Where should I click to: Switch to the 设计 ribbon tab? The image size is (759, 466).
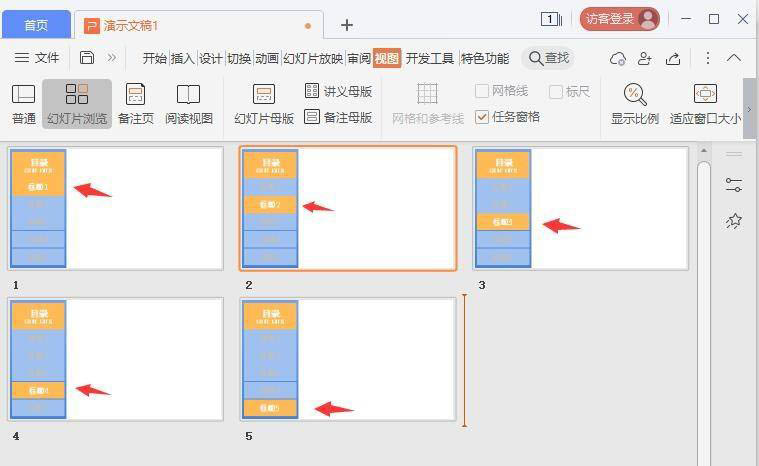(211, 59)
